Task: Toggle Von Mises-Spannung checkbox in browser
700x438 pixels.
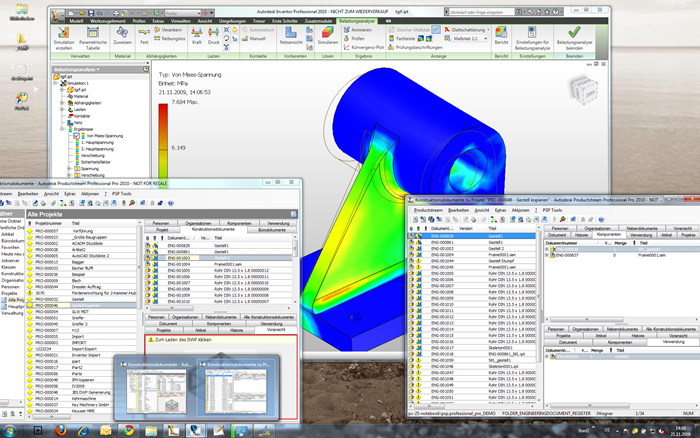Action: 76,136
